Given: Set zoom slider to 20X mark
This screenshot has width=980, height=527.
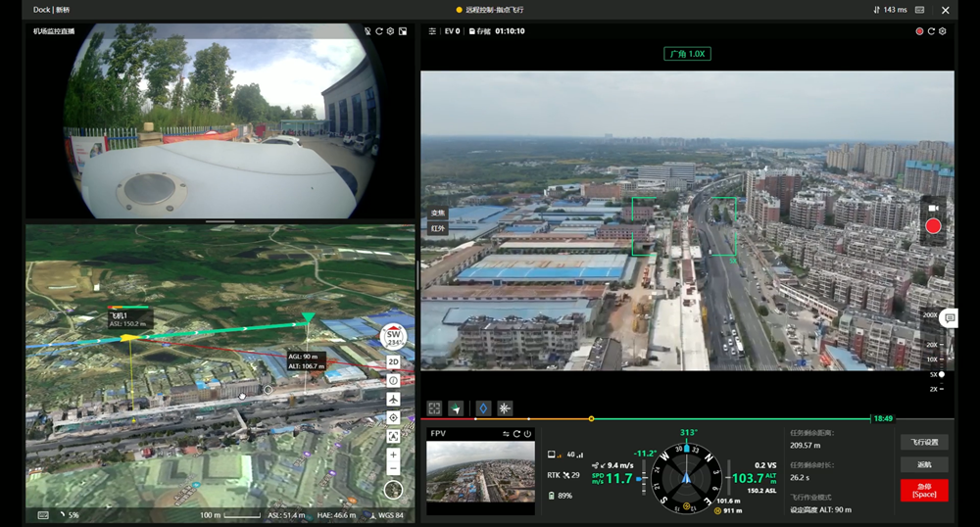Looking at the screenshot, I should point(932,345).
